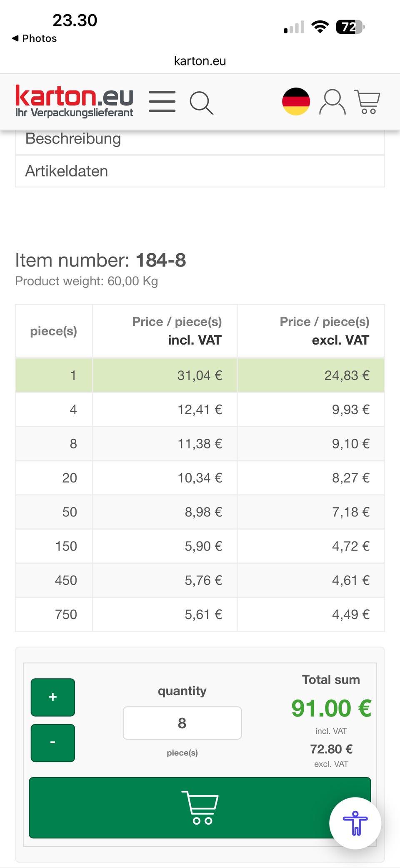The height and width of the screenshot is (868, 400).
Task: Expand the Beschreibung section
Action: [200, 139]
